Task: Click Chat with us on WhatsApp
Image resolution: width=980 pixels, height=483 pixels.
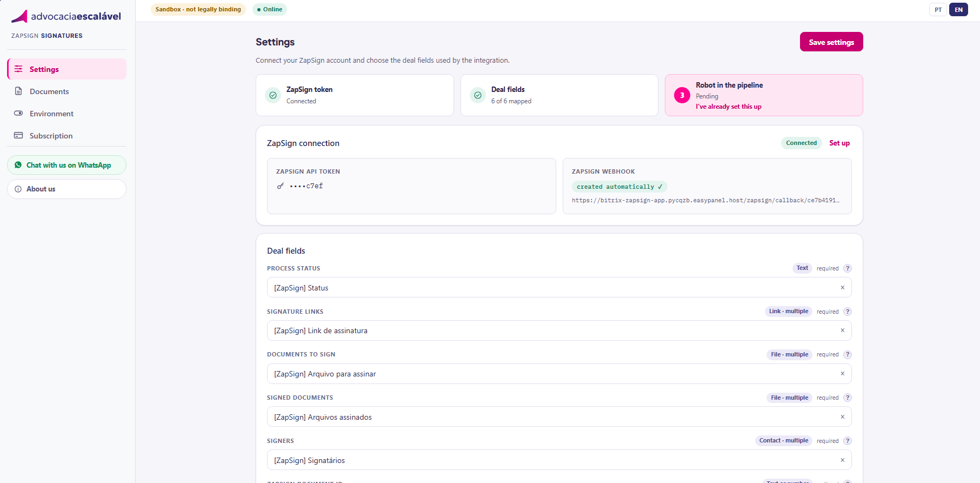Action: tap(67, 165)
